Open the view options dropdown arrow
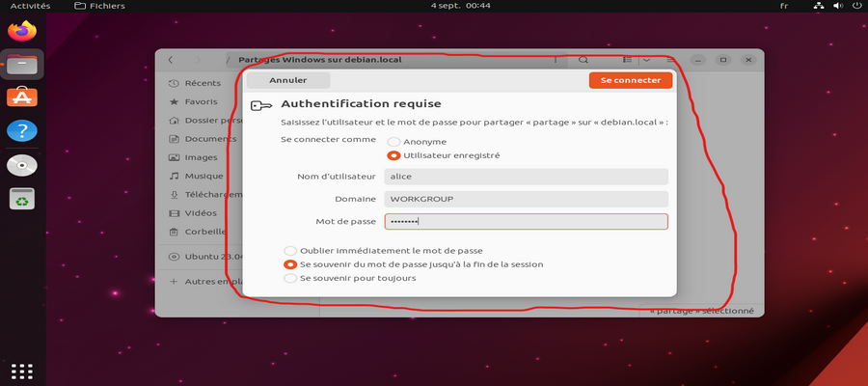The height and width of the screenshot is (386, 868). 646,60
